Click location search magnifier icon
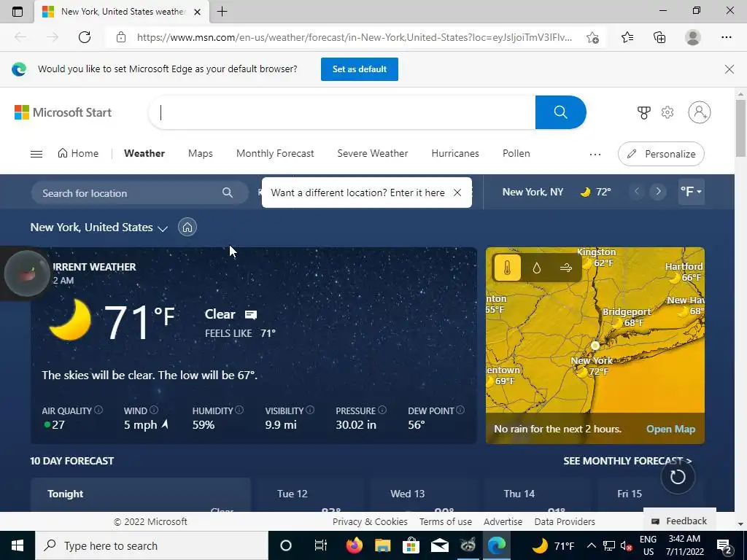747x560 pixels. [228, 192]
